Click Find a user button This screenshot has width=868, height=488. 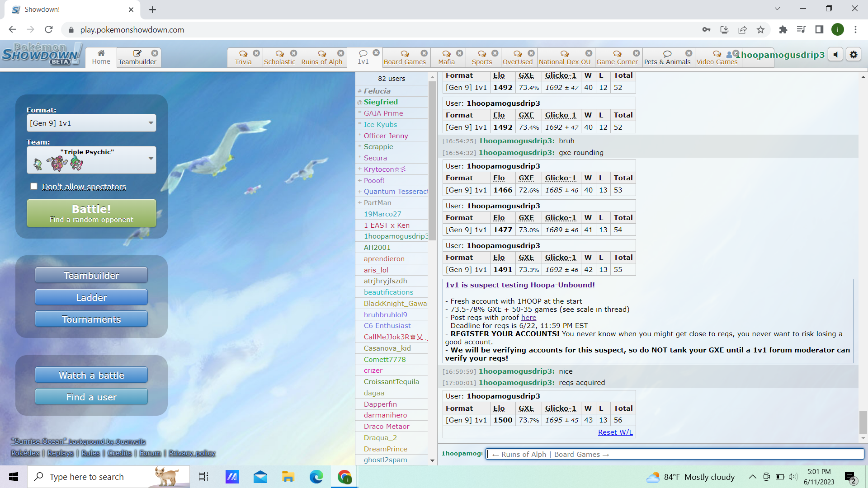(x=91, y=397)
